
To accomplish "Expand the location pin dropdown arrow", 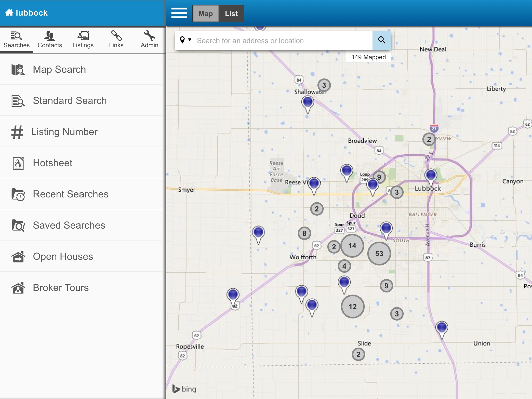I will point(190,40).
